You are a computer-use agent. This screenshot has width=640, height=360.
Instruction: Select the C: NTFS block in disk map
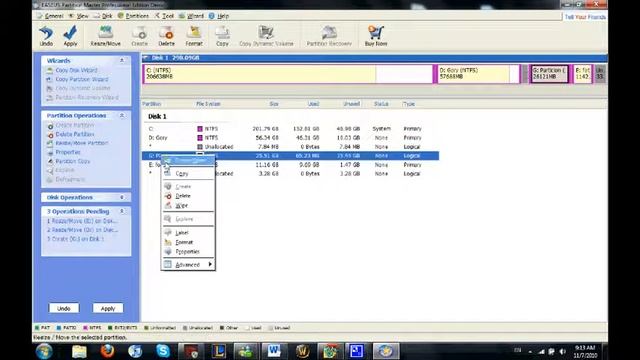coord(288,74)
